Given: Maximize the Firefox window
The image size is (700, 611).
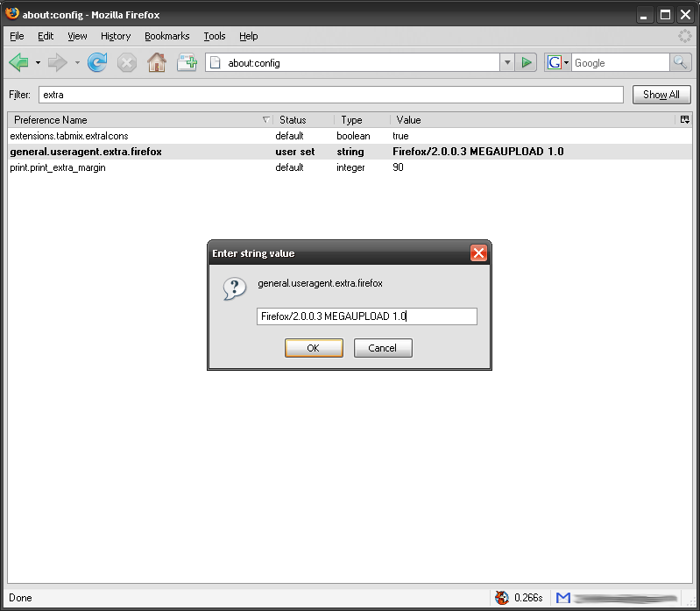Looking at the screenshot, I should pos(665,15).
